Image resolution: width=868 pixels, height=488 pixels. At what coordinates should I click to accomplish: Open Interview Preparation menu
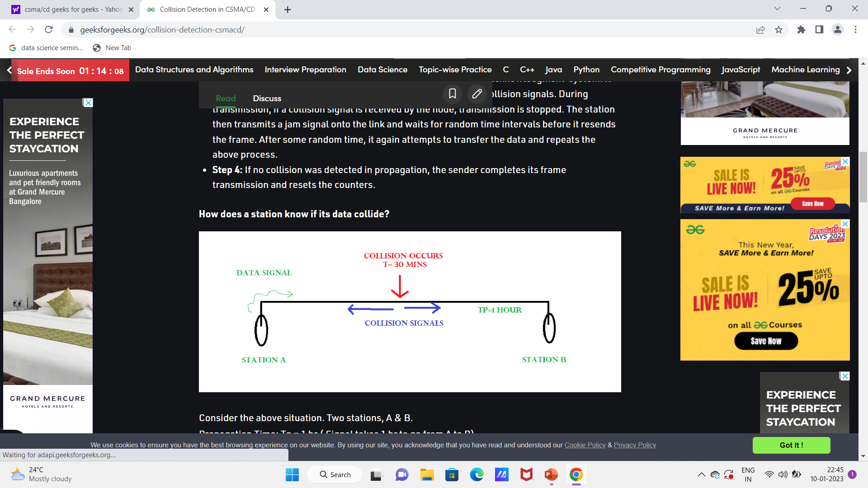click(305, 70)
